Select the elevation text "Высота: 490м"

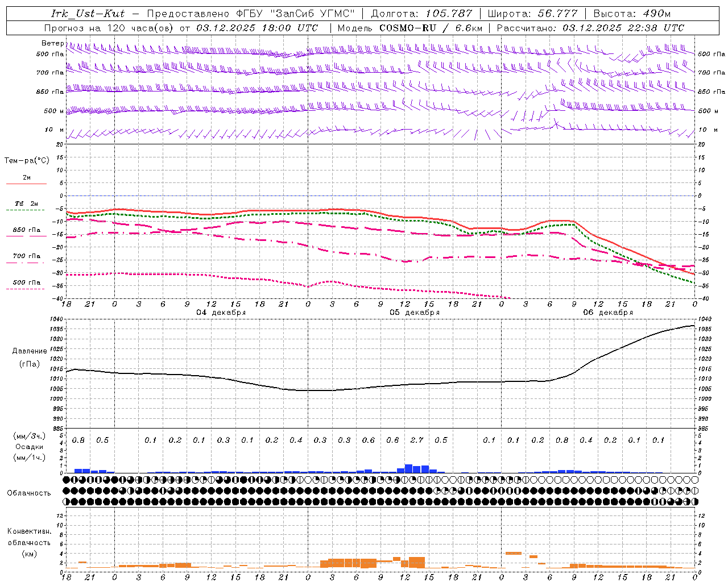point(632,13)
